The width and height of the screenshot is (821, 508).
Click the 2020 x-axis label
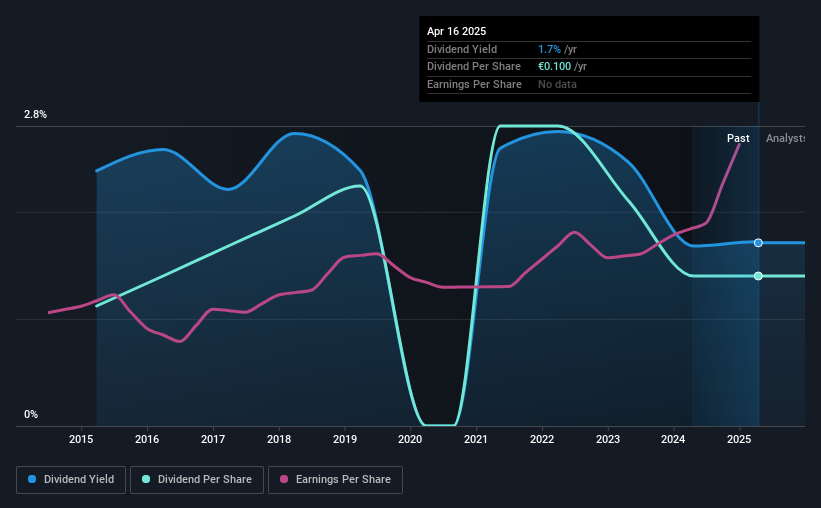[410, 439]
